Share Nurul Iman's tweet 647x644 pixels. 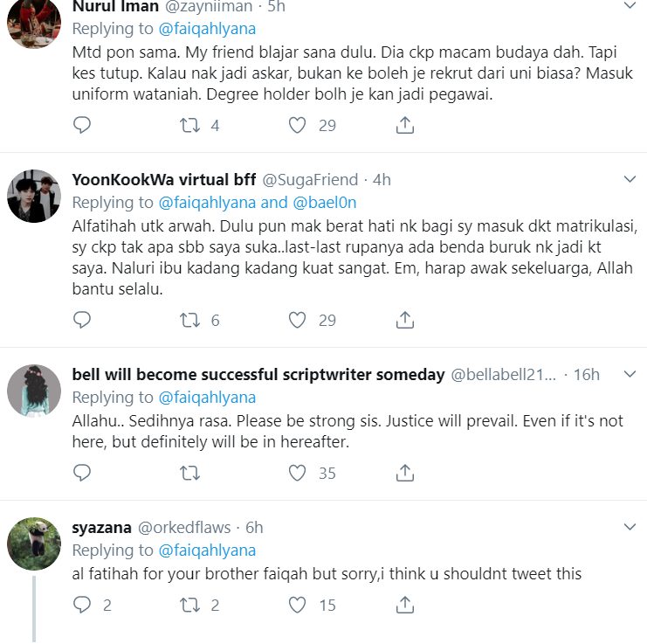coord(405,126)
